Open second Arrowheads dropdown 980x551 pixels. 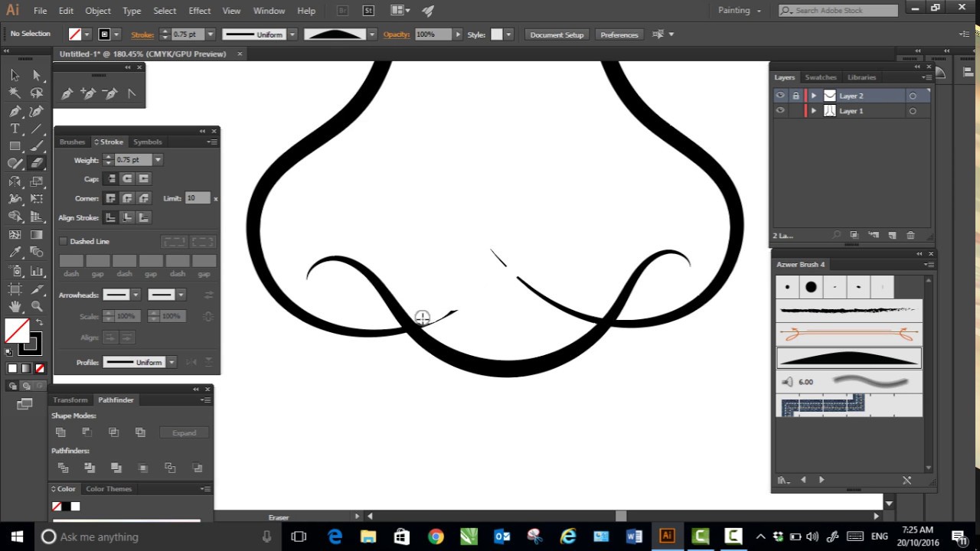(181, 295)
